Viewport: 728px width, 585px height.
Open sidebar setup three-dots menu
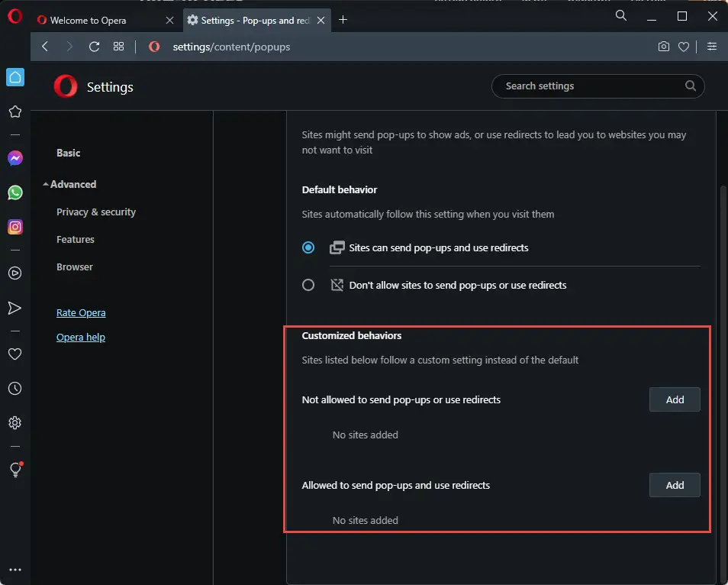coord(14,570)
